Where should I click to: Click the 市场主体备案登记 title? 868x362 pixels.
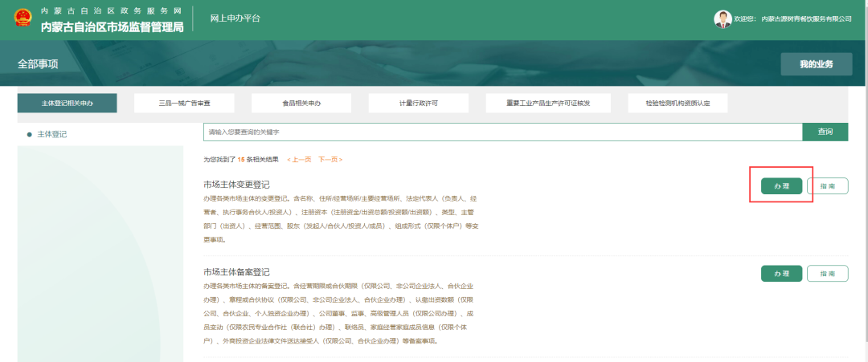(236, 272)
